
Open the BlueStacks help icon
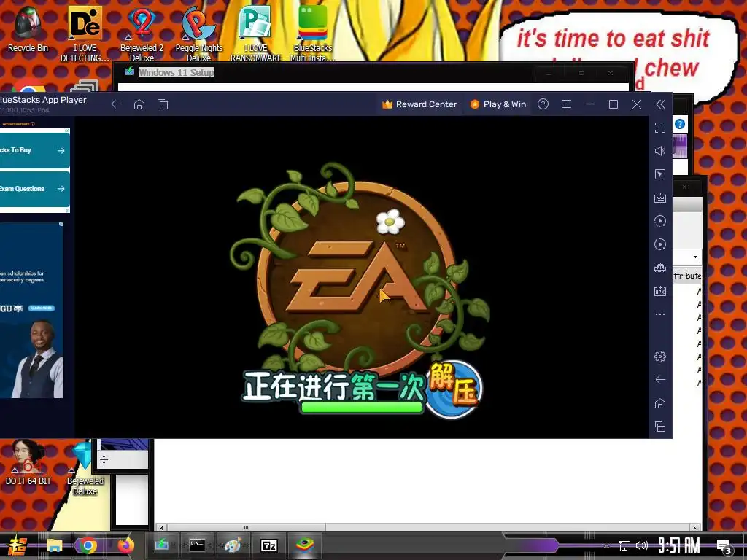pyautogui.click(x=543, y=104)
